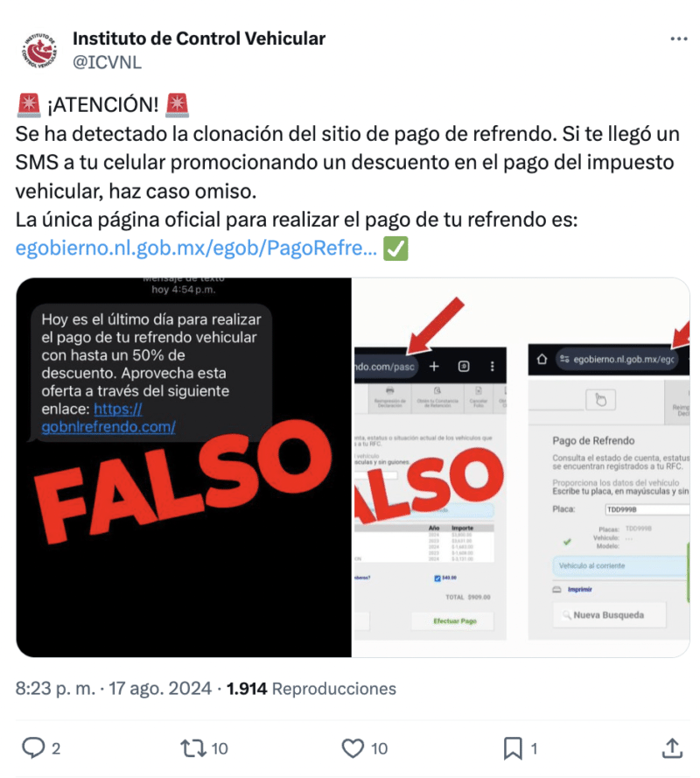Open the three-dot more options menu
Image resolution: width=700 pixels, height=778 pixels.
pos(678,39)
